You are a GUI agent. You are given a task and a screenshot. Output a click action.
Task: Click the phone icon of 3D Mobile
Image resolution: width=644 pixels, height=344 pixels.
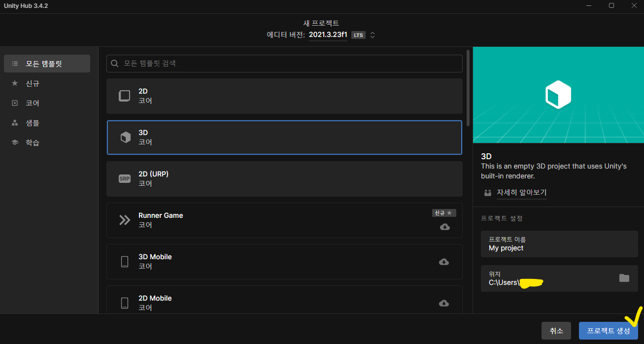coord(125,262)
